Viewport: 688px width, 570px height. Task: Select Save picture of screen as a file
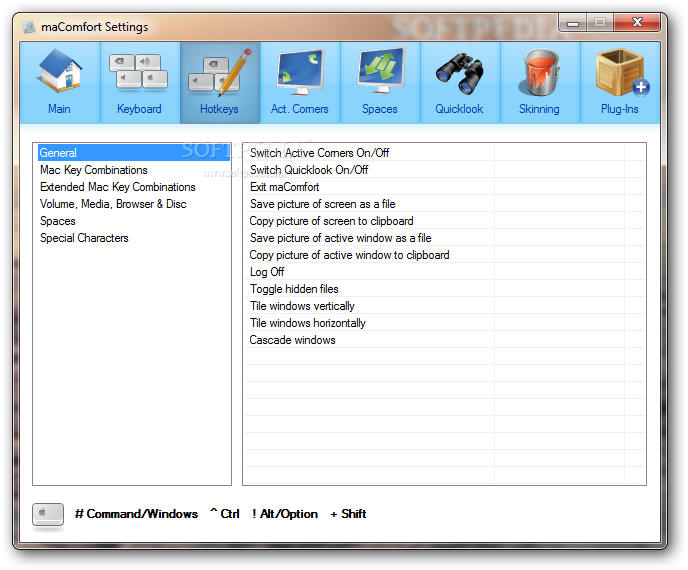[x=444, y=204]
